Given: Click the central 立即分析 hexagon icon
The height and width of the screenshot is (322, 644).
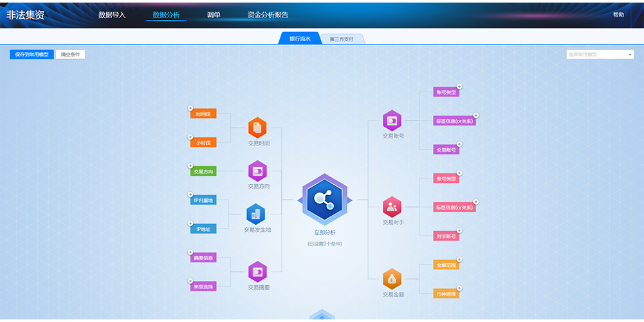Looking at the screenshot, I should click(x=324, y=200).
